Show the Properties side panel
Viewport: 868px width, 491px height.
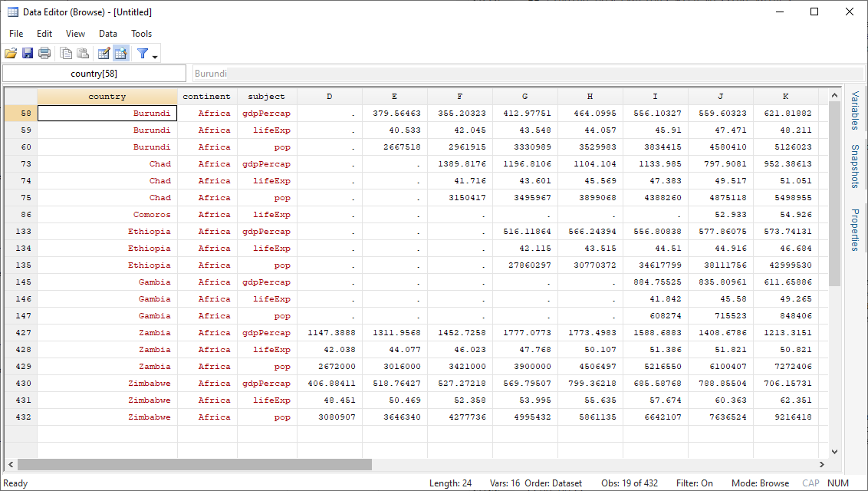855,229
